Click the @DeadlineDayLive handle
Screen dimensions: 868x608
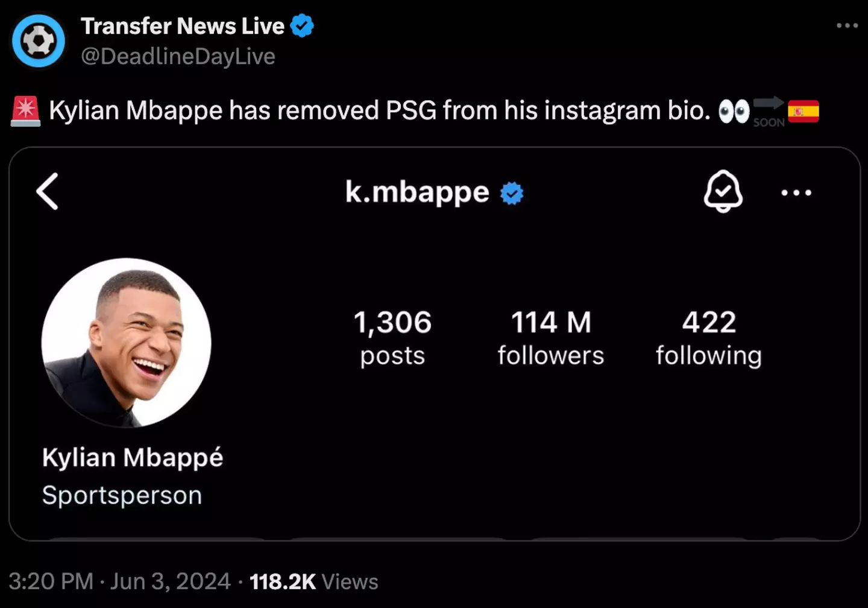pyautogui.click(x=178, y=56)
